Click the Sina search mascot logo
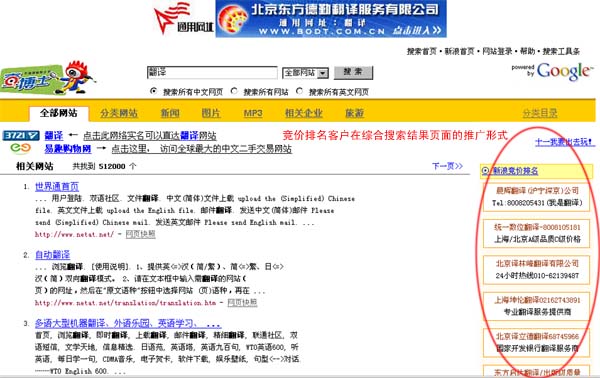 tap(48, 78)
